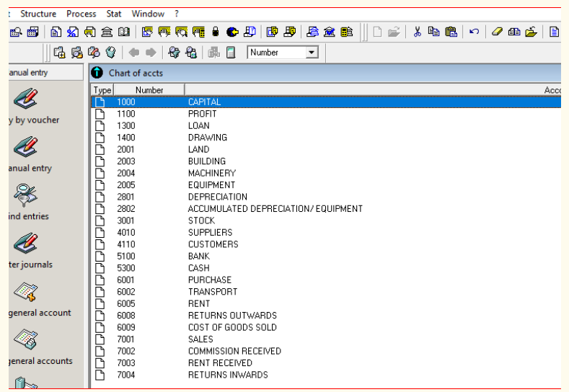Select account 5300 CASH
Image resolution: width=569 pixels, height=392 pixels.
pos(325,268)
